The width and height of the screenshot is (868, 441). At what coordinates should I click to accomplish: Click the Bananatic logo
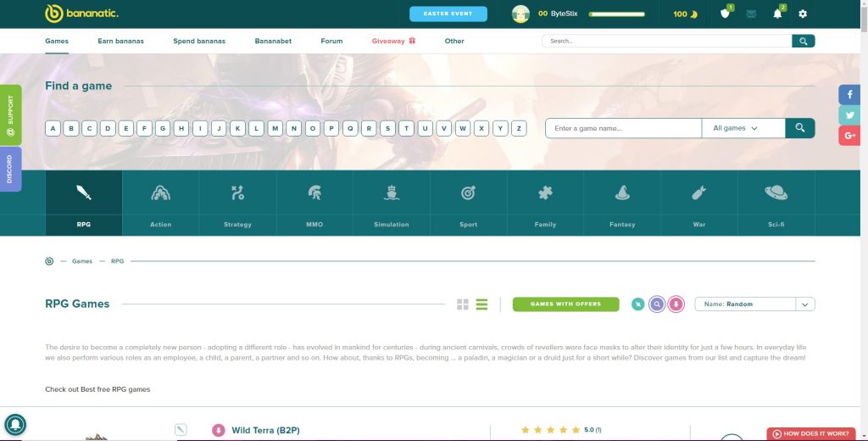[x=82, y=14]
